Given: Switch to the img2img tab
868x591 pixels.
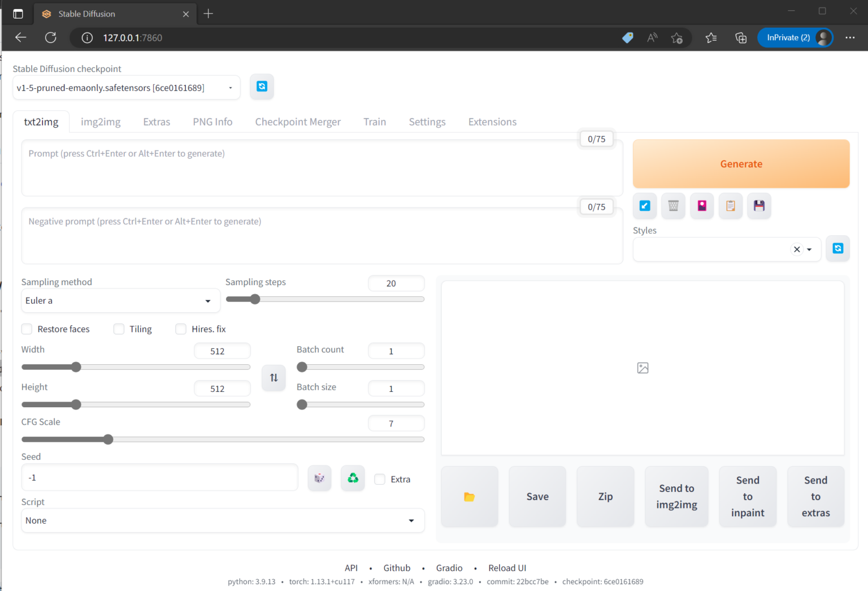Looking at the screenshot, I should [x=101, y=122].
